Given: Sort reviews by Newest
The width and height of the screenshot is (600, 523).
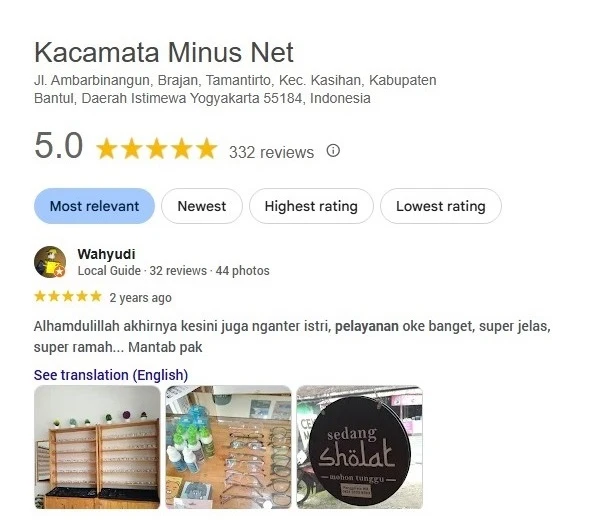Looking at the screenshot, I should (x=202, y=206).
